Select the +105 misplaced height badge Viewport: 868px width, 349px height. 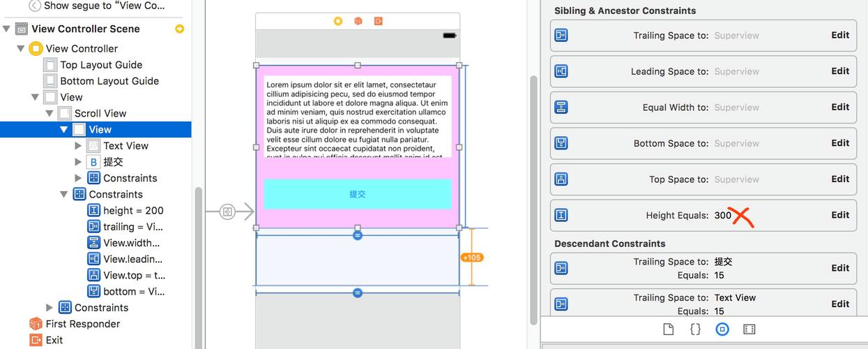tap(472, 258)
